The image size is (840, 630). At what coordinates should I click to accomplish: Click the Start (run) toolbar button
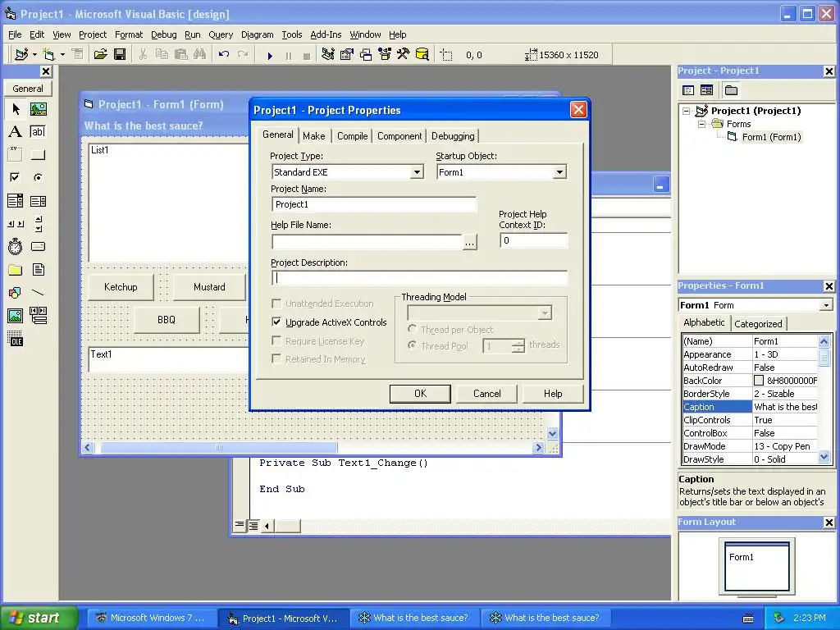point(270,55)
